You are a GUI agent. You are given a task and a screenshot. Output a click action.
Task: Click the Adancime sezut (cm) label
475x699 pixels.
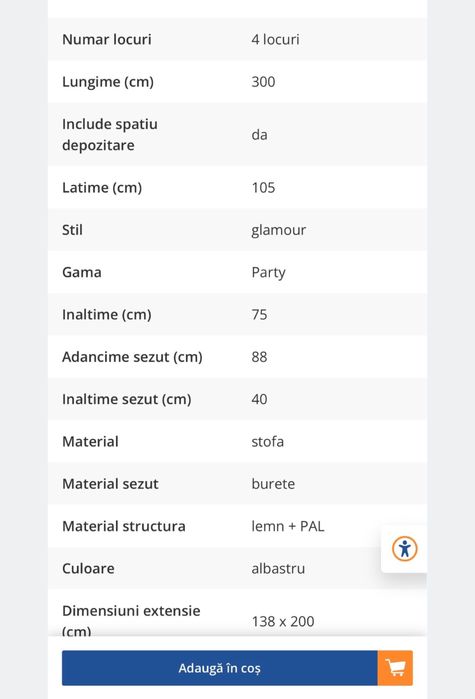point(132,357)
